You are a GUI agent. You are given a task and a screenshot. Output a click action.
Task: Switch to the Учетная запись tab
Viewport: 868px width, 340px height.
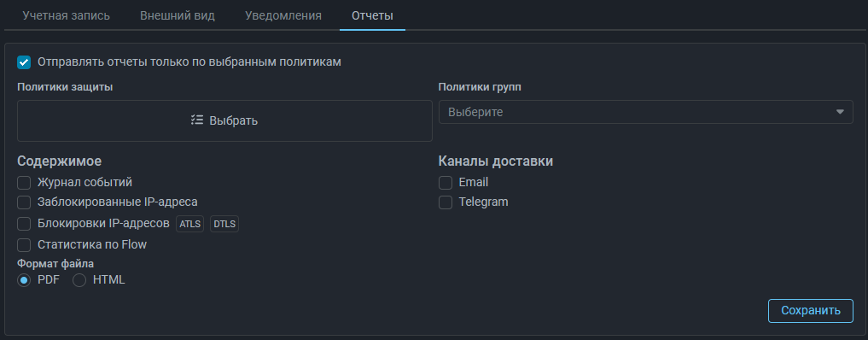click(x=67, y=15)
